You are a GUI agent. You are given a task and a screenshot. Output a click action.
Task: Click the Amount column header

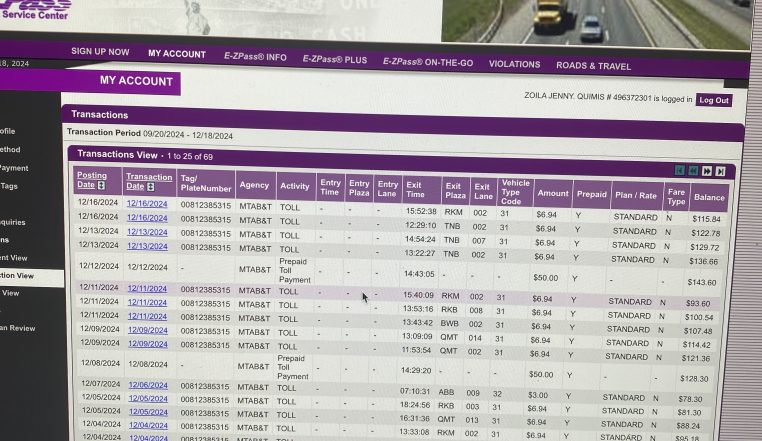(x=553, y=194)
